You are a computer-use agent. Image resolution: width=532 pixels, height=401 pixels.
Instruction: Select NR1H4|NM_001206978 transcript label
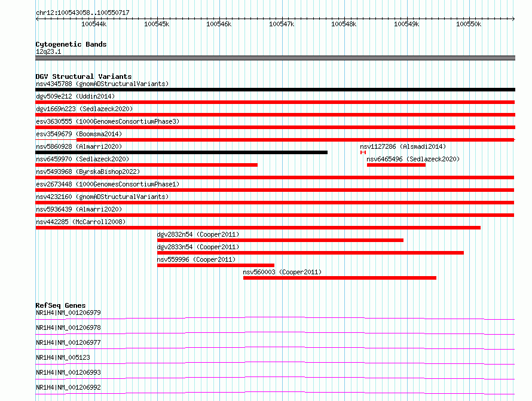[68, 327]
